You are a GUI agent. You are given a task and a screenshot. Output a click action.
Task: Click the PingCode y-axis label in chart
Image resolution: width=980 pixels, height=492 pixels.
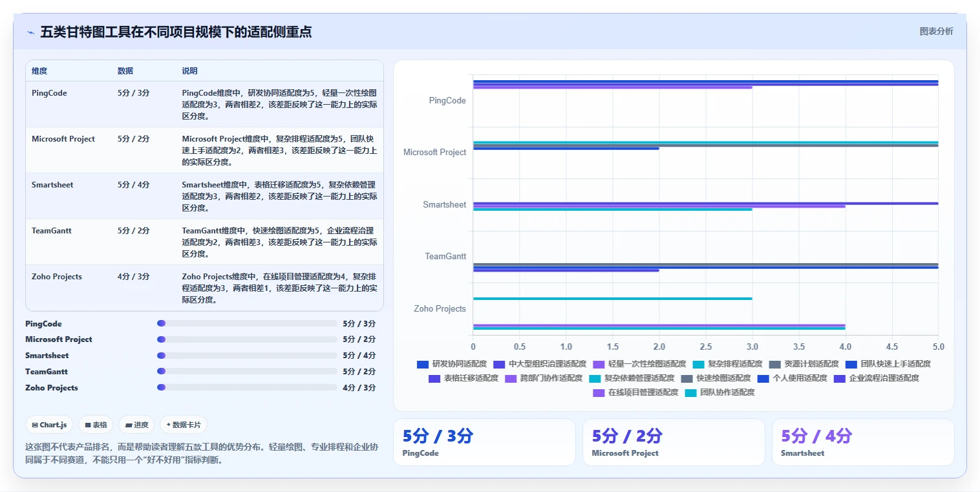(447, 101)
